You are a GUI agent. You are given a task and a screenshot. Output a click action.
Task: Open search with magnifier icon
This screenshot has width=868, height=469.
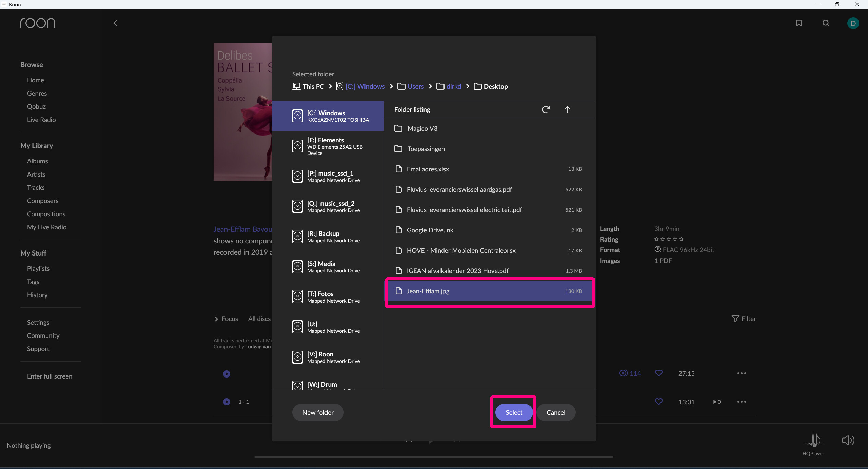[x=826, y=23]
